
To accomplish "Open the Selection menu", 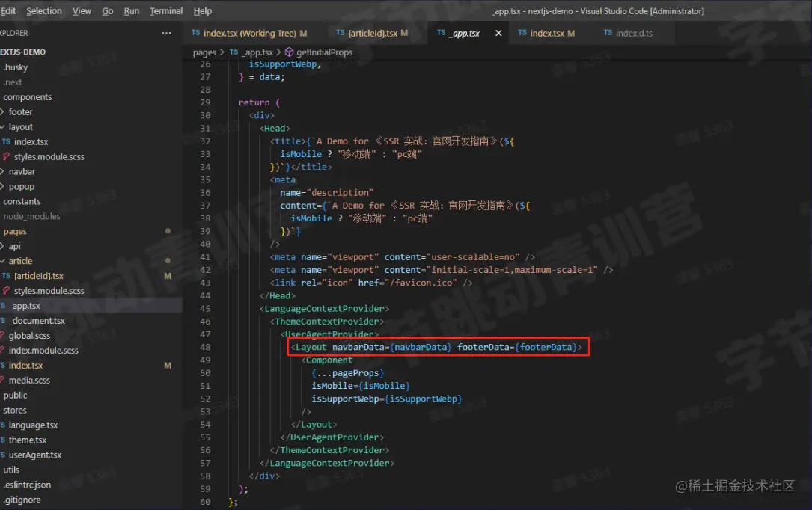I will pos(44,11).
